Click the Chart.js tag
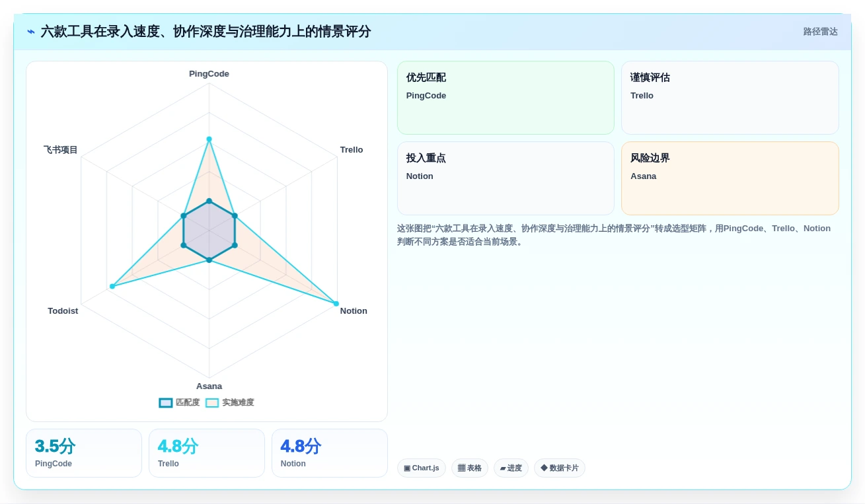 coord(422,468)
